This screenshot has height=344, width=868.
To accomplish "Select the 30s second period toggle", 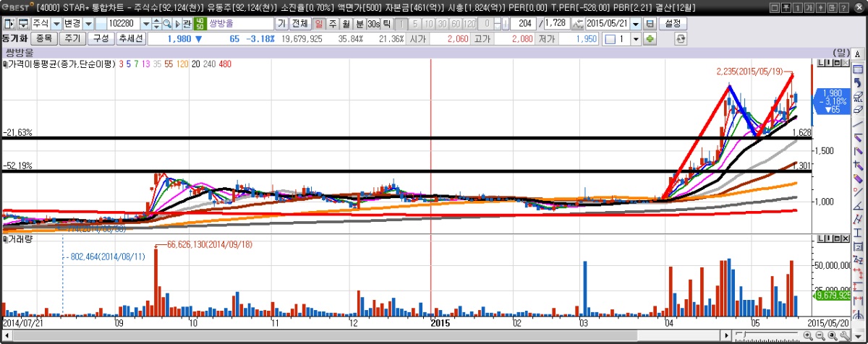I will 373,24.
